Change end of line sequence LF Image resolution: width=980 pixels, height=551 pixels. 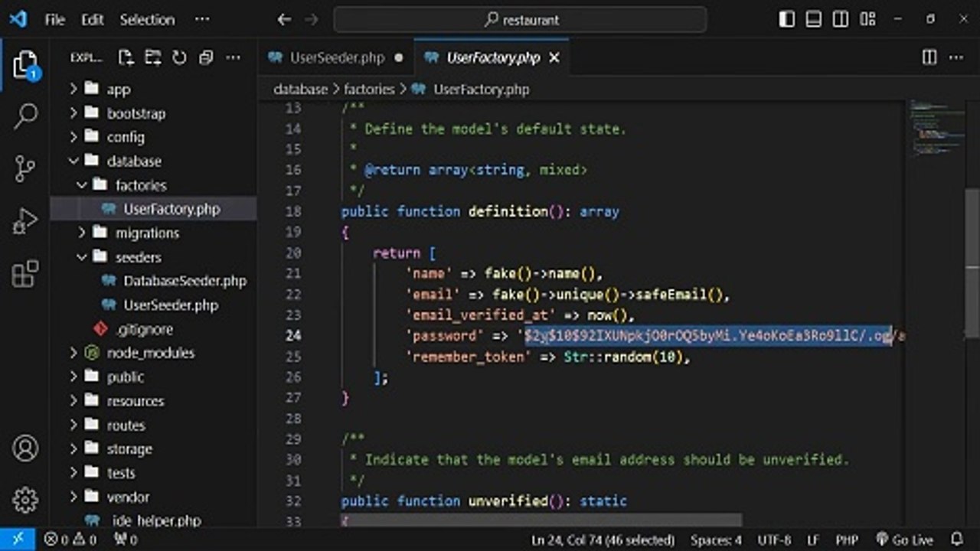tap(812, 540)
